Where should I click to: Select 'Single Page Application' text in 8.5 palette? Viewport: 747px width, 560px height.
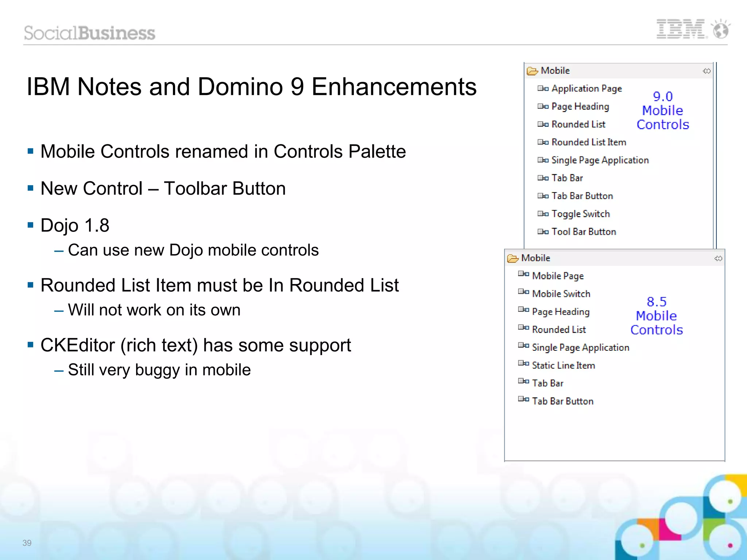(x=581, y=347)
